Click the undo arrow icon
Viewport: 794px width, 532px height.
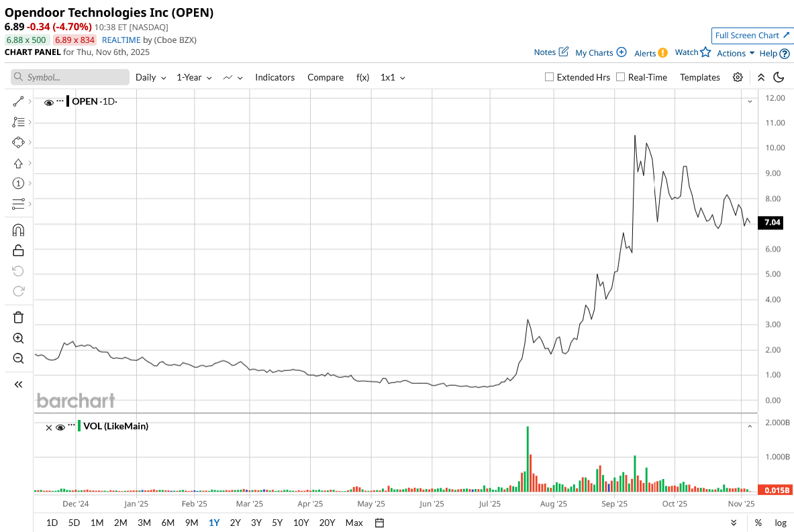[x=18, y=271]
